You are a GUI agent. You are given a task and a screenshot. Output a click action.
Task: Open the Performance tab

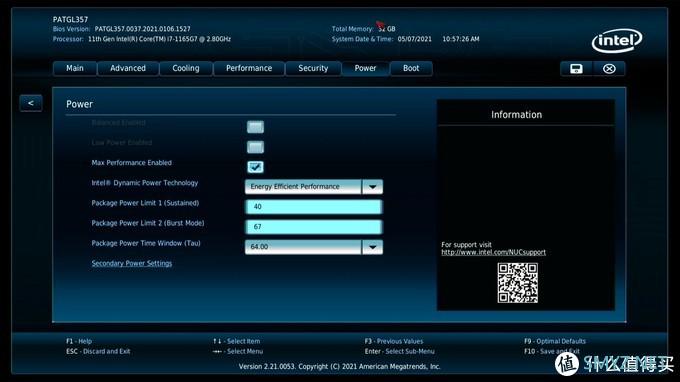[249, 69]
